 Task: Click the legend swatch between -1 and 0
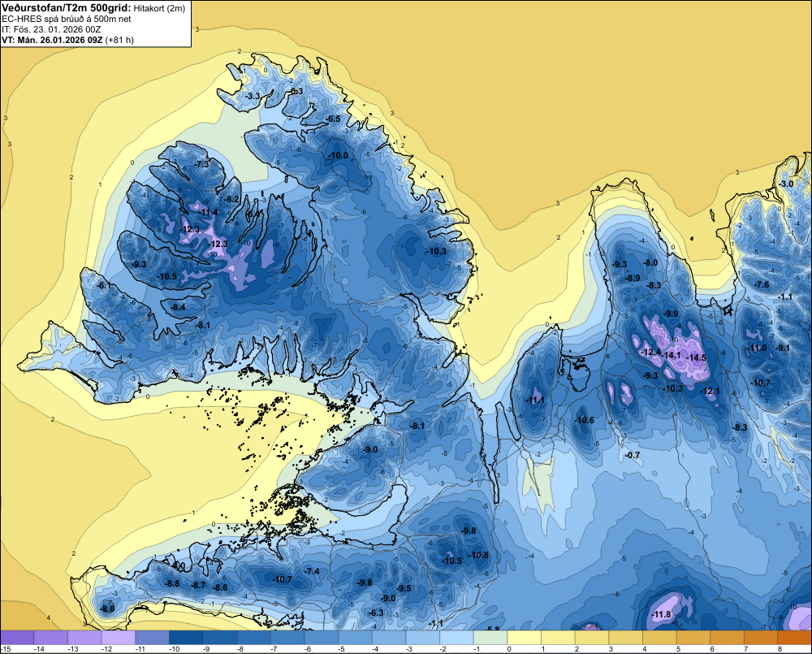(490, 638)
